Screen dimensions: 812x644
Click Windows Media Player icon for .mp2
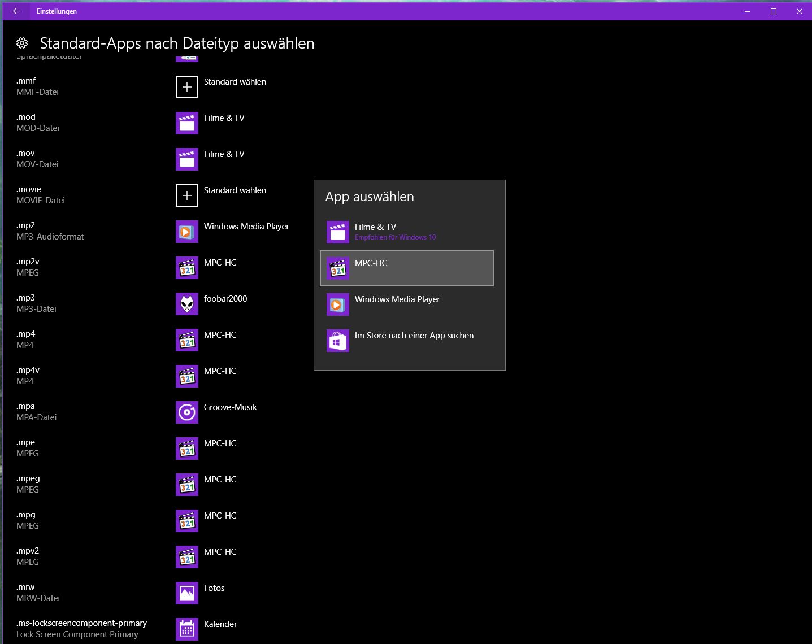(187, 232)
